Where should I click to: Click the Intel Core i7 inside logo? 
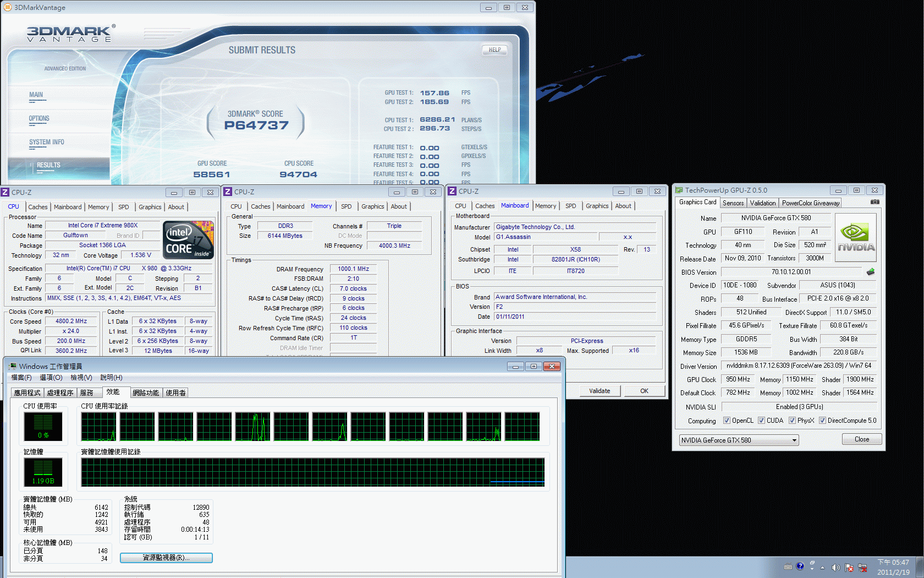coord(188,239)
